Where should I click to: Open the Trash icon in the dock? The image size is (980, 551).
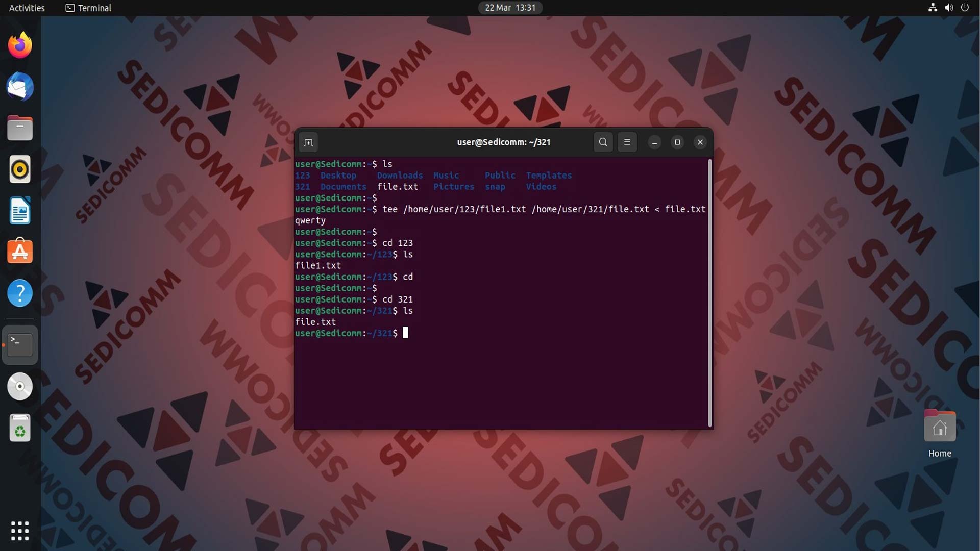(x=20, y=428)
